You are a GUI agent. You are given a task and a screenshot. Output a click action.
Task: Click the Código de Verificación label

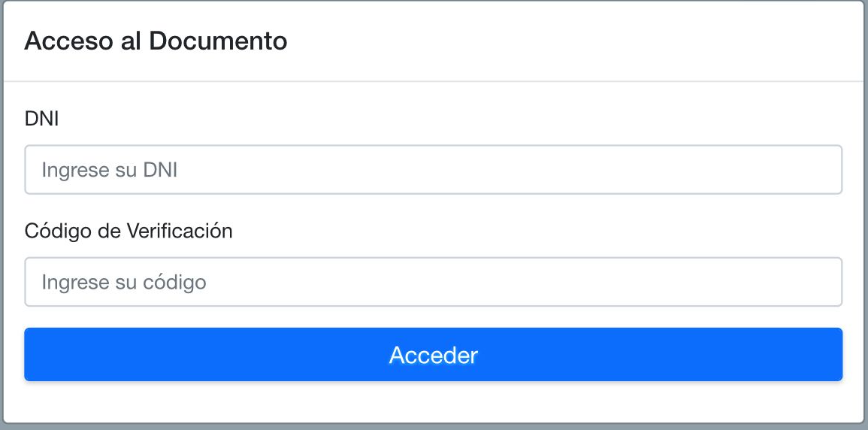coord(129,231)
